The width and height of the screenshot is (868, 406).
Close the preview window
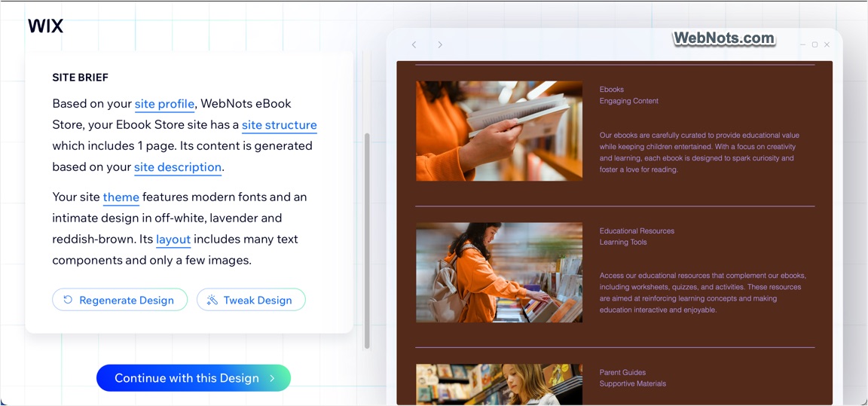coord(827,44)
